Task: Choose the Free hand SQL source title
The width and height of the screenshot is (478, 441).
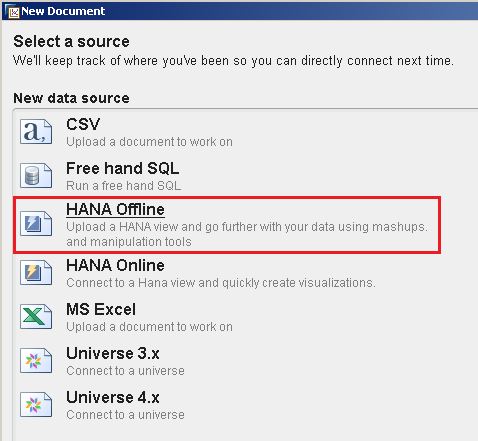Action: tap(123, 168)
